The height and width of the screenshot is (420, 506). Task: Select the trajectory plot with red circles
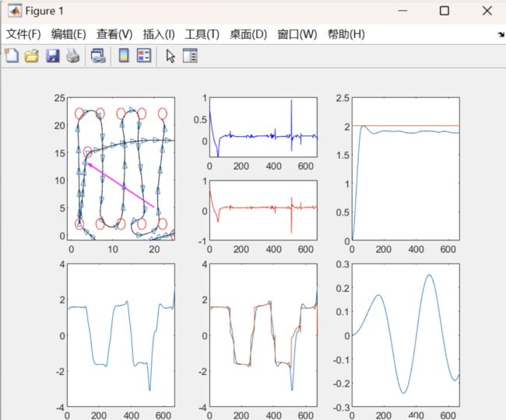click(121, 169)
